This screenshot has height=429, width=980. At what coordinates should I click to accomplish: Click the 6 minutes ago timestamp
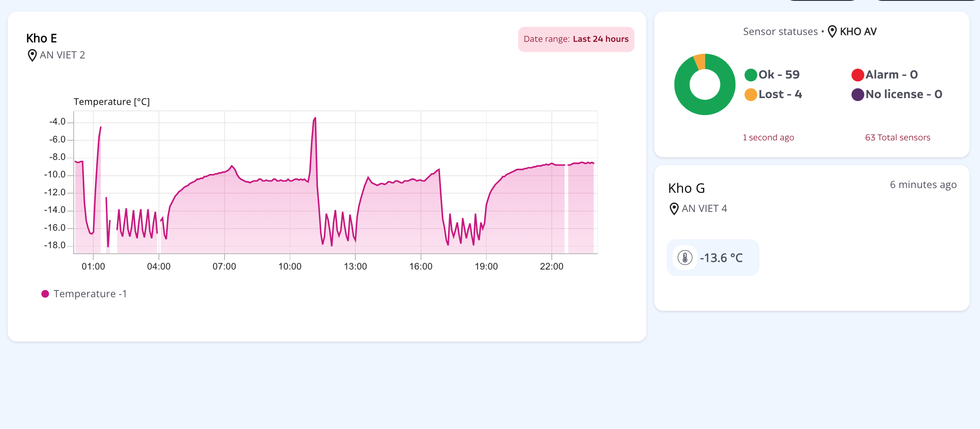click(x=923, y=185)
